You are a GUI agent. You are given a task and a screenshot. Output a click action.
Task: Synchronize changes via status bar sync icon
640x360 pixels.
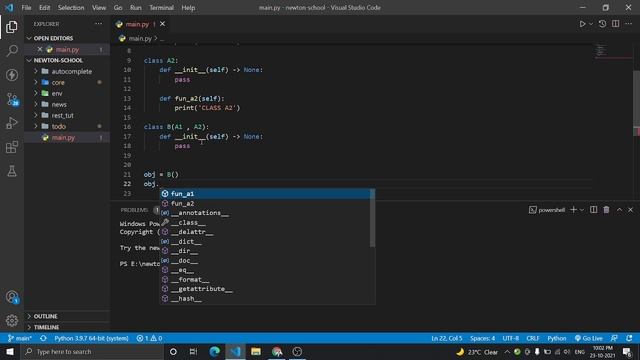(43, 338)
